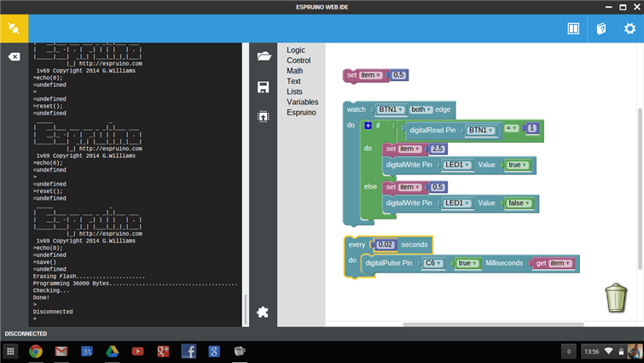Screen dimensions: 644x363
Task: Toggle the split-view layout icon
Action: tap(573, 28)
